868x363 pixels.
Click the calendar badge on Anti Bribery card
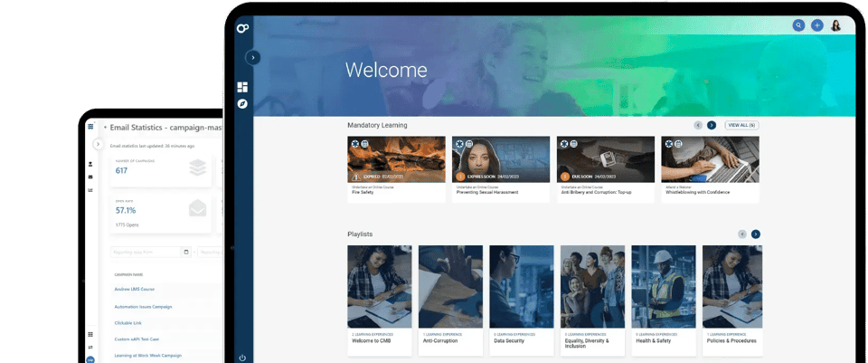[573, 144]
